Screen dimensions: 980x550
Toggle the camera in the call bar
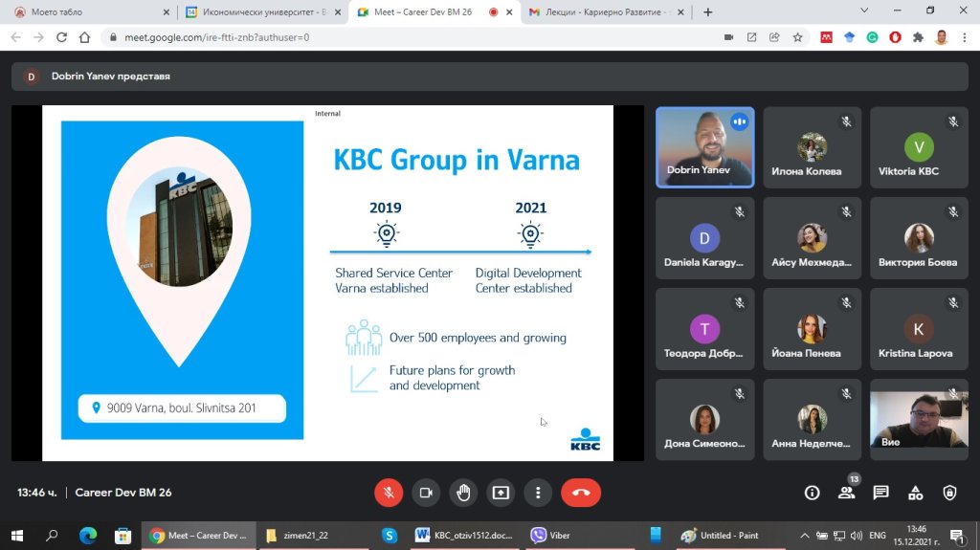click(426, 493)
